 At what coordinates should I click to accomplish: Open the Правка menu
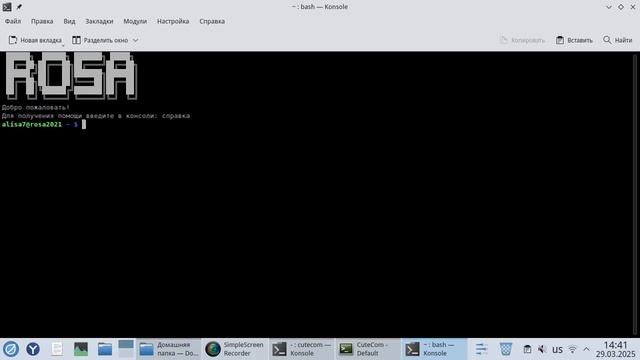click(42, 21)
